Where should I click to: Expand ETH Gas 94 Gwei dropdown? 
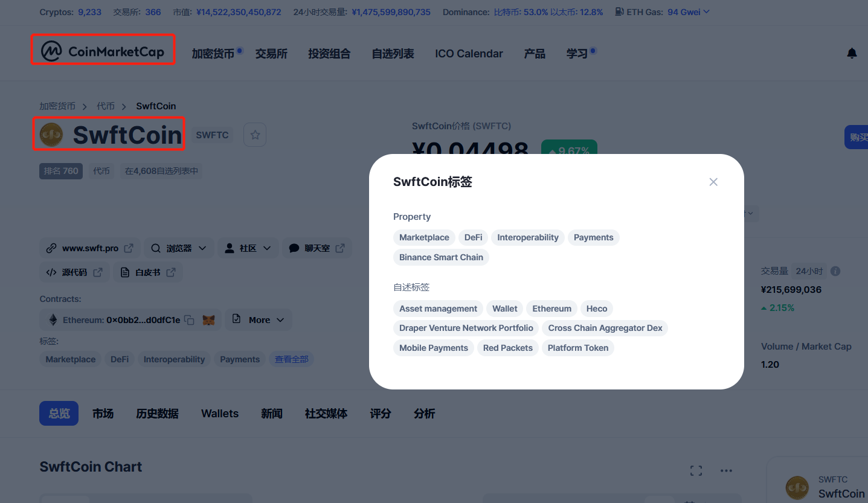pyautogui.click(x=689, y=11)
